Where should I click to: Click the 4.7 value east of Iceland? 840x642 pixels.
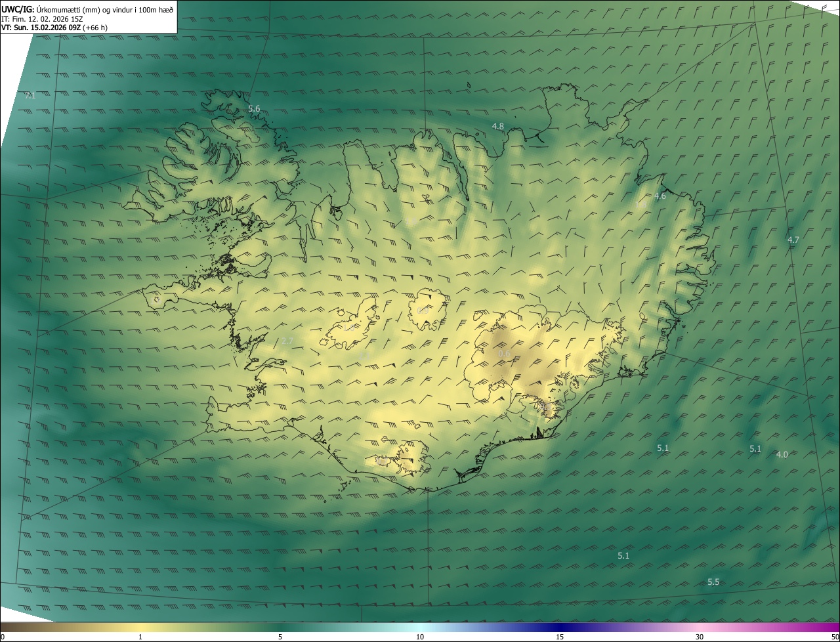pyautogui.click(x=793, y=240)
